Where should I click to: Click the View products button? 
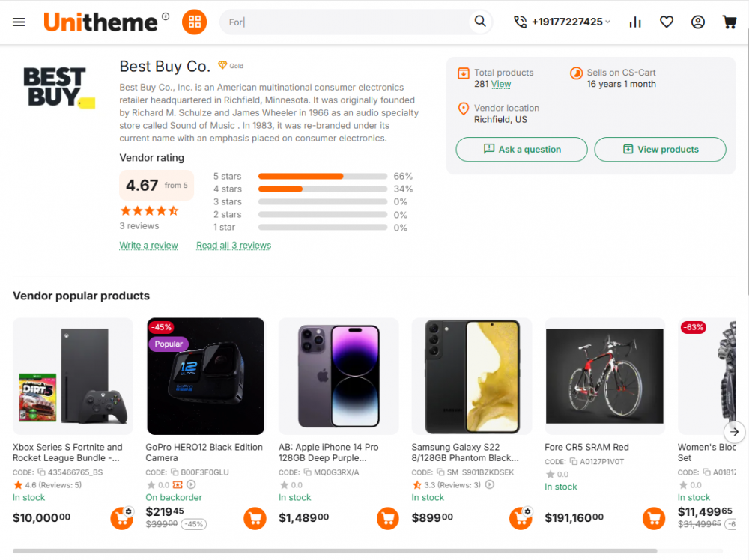click(x=660, y=150)
